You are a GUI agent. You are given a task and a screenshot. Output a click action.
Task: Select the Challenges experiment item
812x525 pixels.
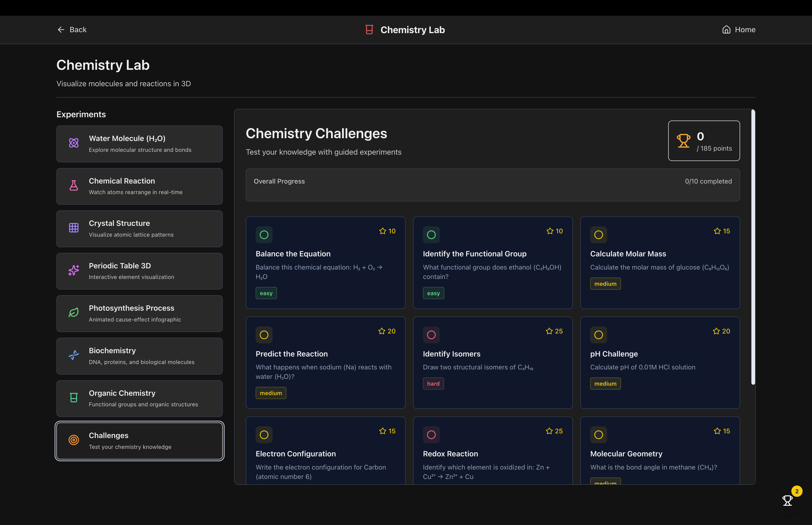[139, 441]
